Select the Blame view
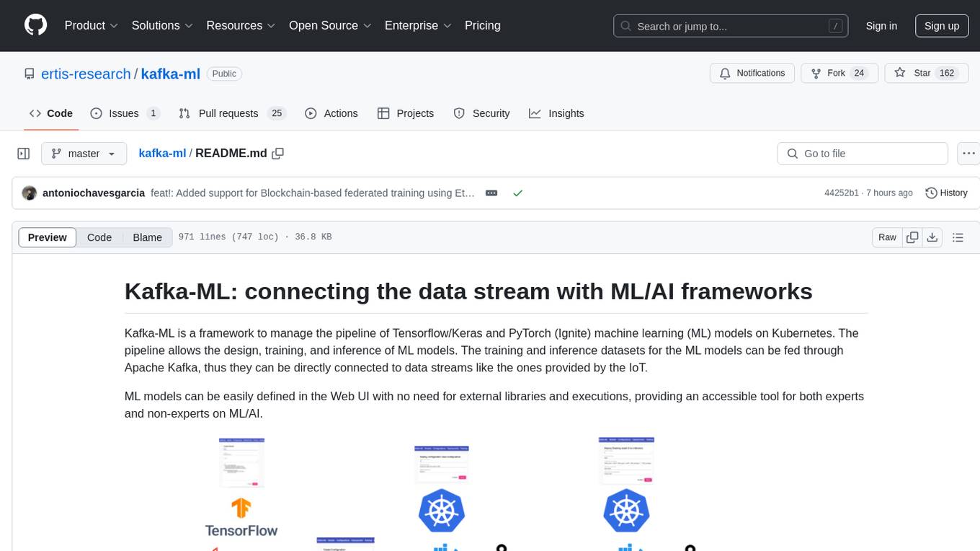Image resolution: width=980 pixels, height=551 pixels. coord(148,237)
